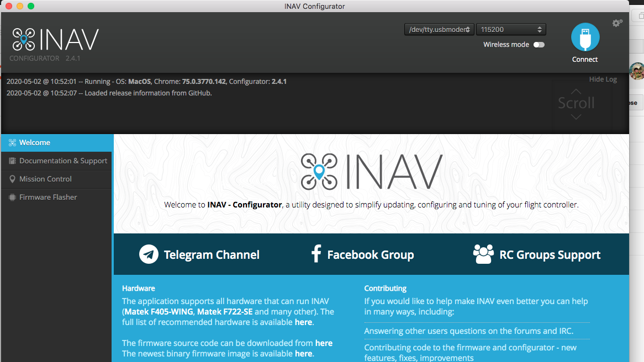Click the large INAV logo on Welcome page
Screen dimensions: 644x362
click(372, 172)
